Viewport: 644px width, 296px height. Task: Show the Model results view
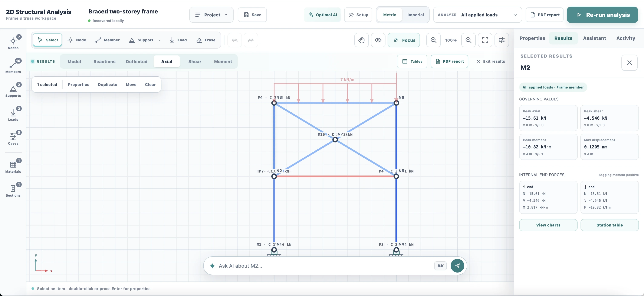[x=74, y=62]
